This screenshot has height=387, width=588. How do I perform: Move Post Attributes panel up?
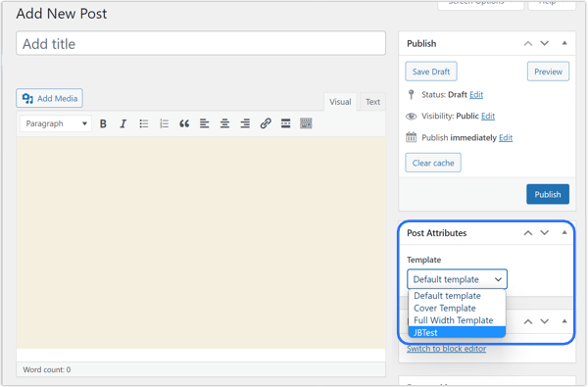[x=528, y=233]
